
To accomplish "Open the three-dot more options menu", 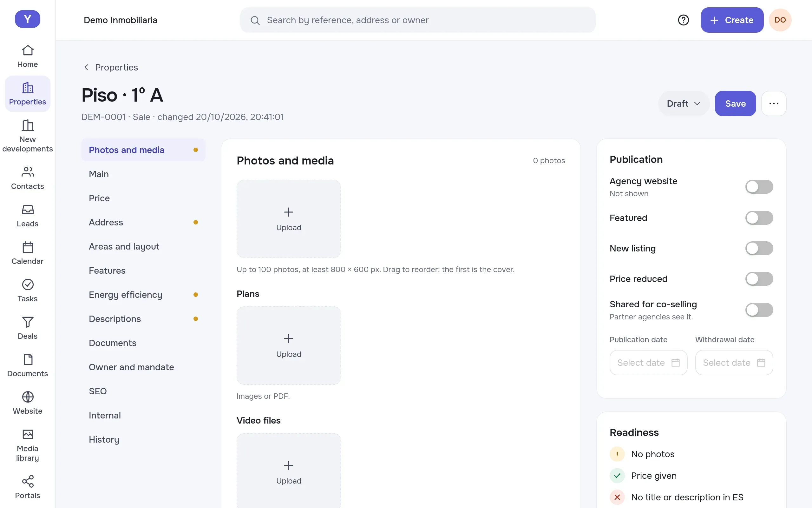I will click(x=774, y=104).
